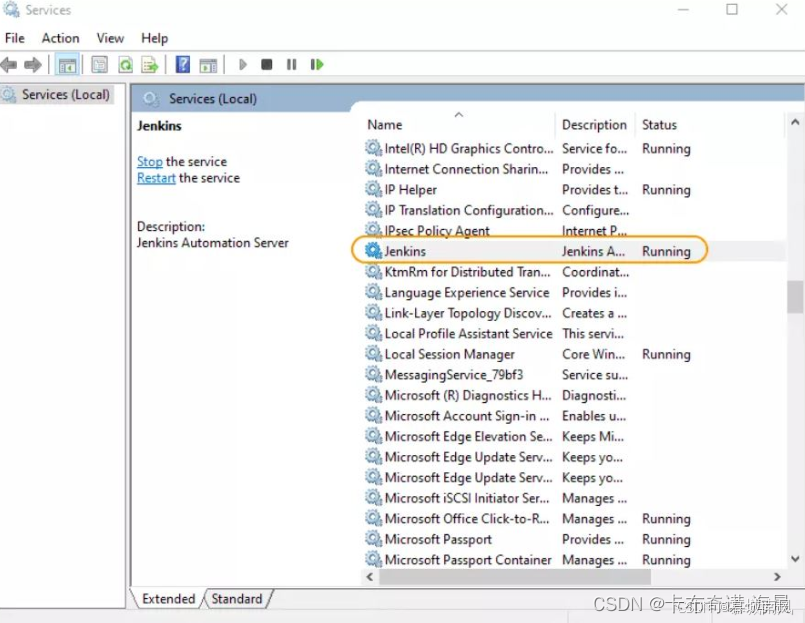Maximize the Services window
Screen dimensions: 805x623
[x=732, y=9]
